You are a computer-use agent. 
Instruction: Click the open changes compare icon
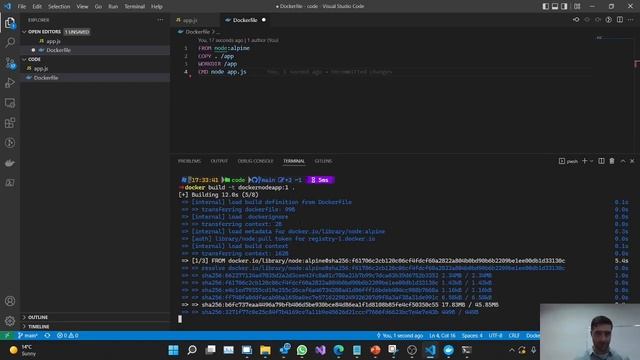pos(576,20)
